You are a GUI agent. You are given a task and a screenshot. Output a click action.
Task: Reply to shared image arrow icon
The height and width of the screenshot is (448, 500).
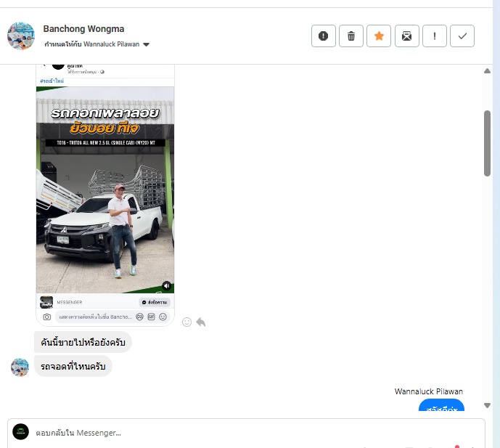[201, 322]
